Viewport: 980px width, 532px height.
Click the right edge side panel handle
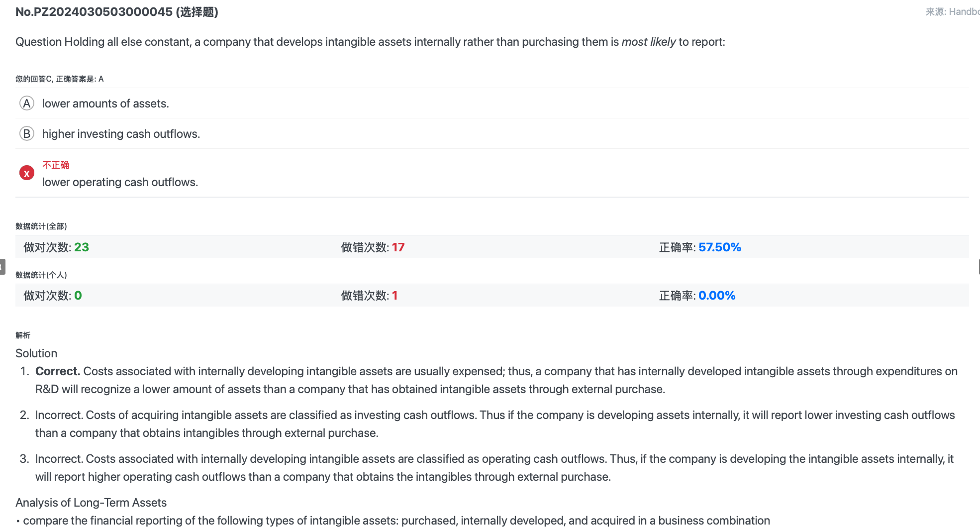pos(979,266)
